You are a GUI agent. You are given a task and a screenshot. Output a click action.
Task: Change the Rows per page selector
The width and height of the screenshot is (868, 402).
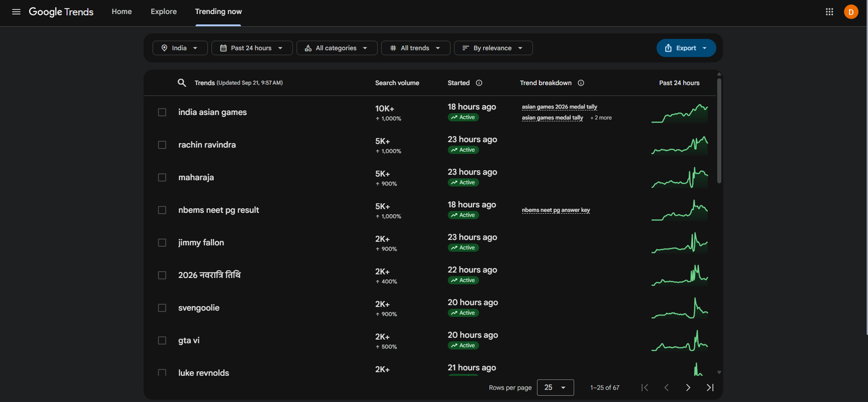pos(556,387)
